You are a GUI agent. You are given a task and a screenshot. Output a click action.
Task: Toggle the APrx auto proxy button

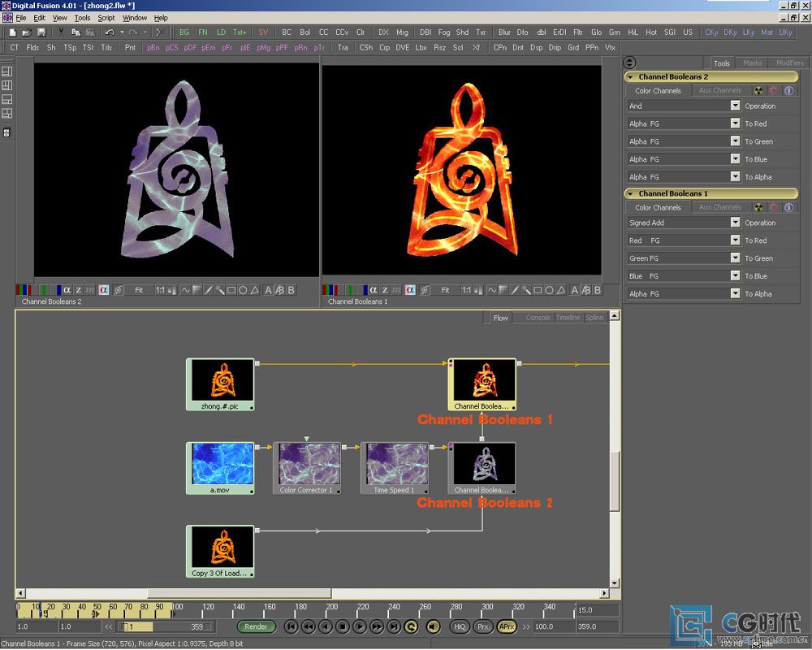coord(506,626)
